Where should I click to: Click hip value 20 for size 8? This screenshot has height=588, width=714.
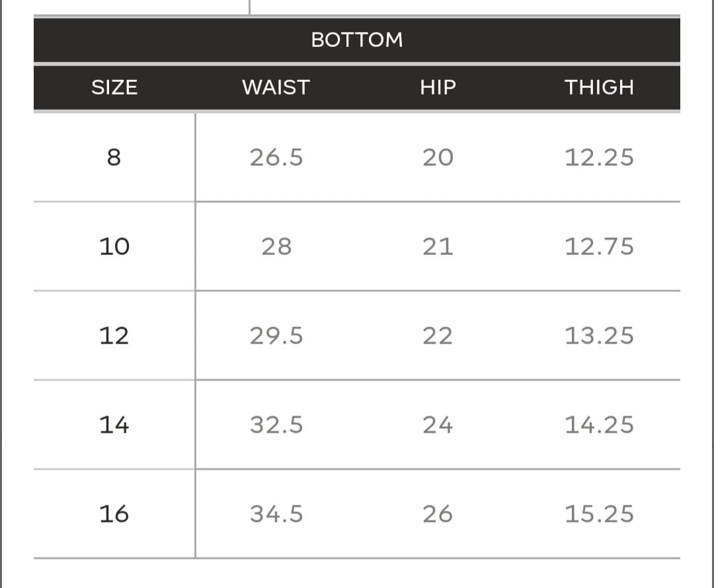tap(438, 157)
